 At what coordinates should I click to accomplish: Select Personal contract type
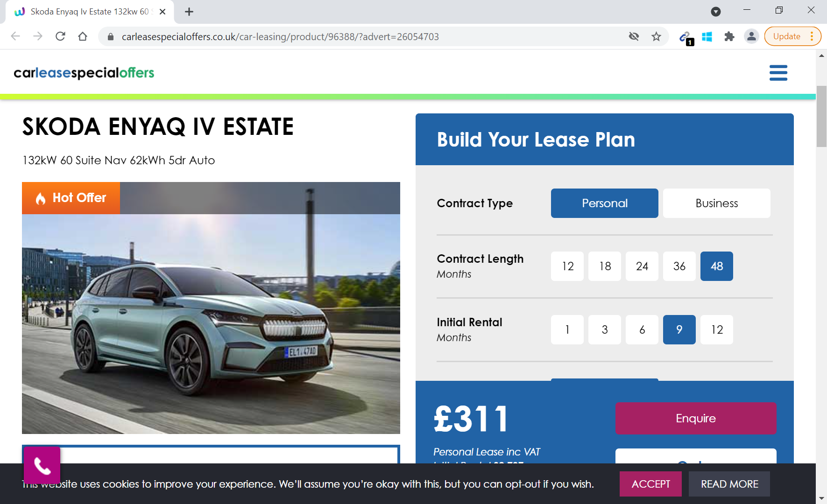(604, 203)
